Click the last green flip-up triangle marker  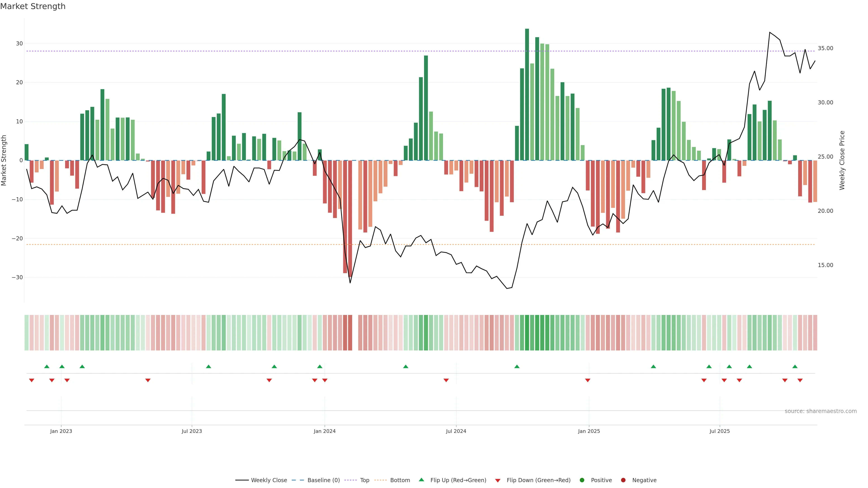pyautogui.click(x=795, y=366)
